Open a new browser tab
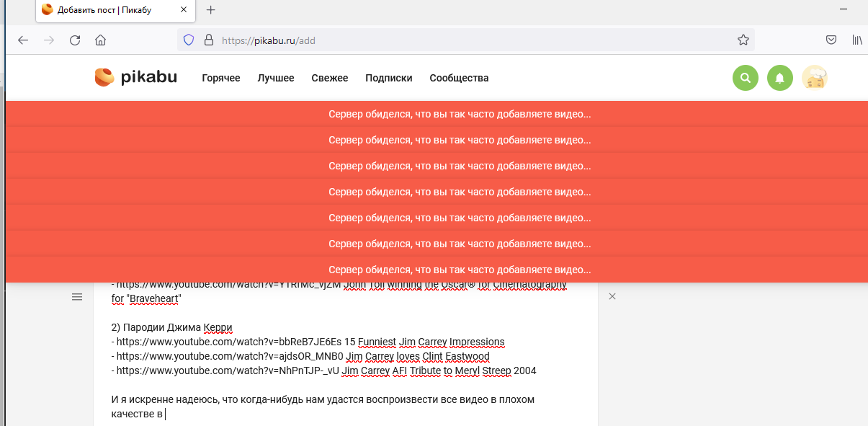 pyautogui.click(x=211, y=10)
